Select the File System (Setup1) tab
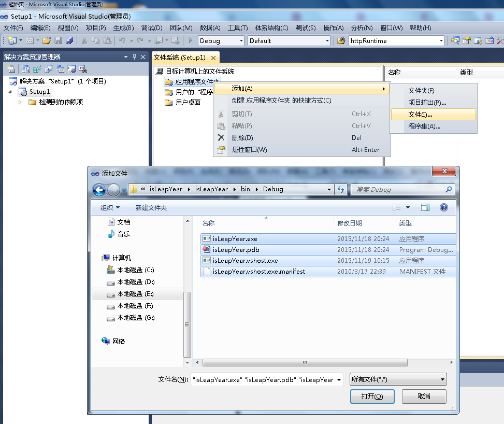The image size is (504, 424). point(179,57)
